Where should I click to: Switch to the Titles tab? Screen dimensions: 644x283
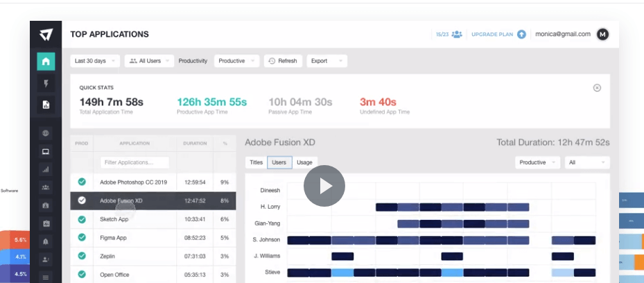pyautogui.click(x=256, y=162)
